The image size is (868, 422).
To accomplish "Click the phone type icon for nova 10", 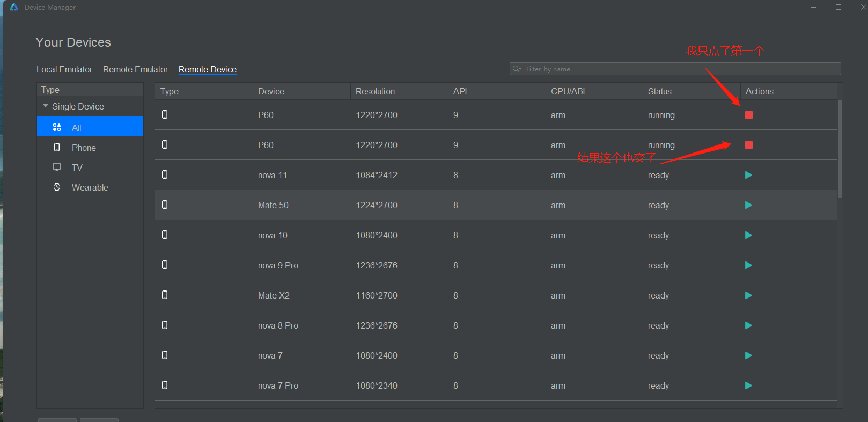I will pyautogui.click(x=165, y=235).
